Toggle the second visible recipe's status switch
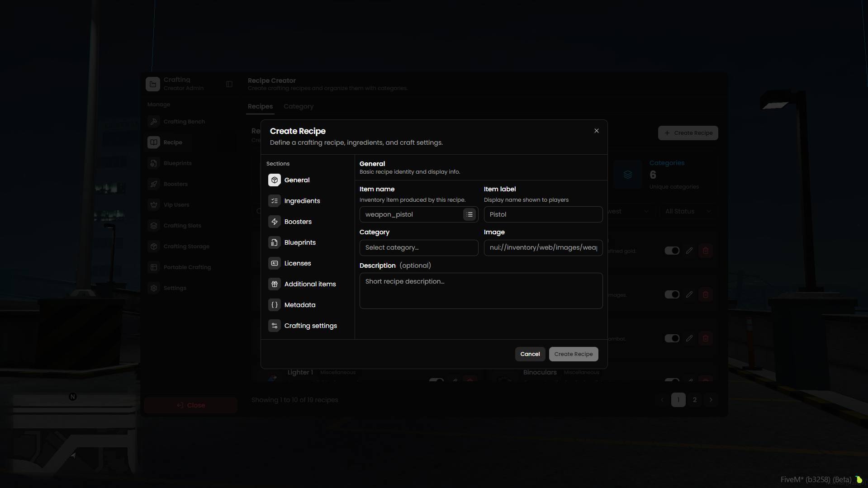Image resolution: width=868 pixels, height=488 pixels. 672,294
